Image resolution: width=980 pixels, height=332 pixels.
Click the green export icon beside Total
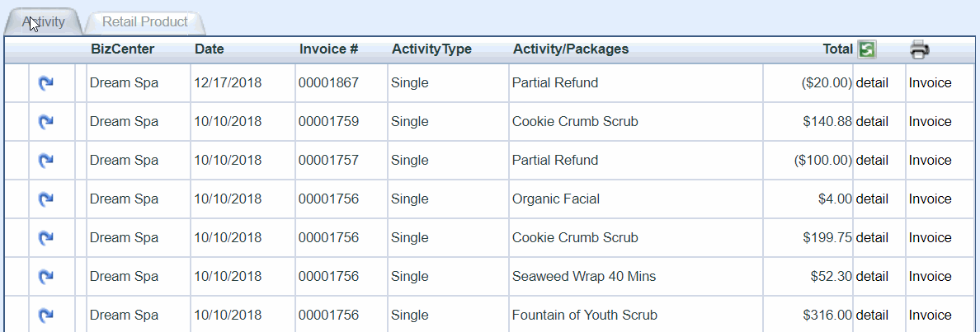pos(866,49)
